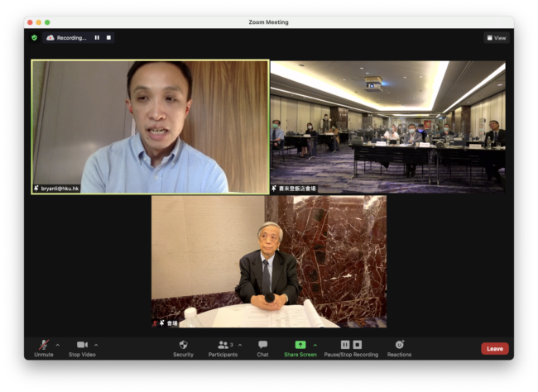Pause recording in the top Recording indicator
The image size is (538, 392).
97,37
